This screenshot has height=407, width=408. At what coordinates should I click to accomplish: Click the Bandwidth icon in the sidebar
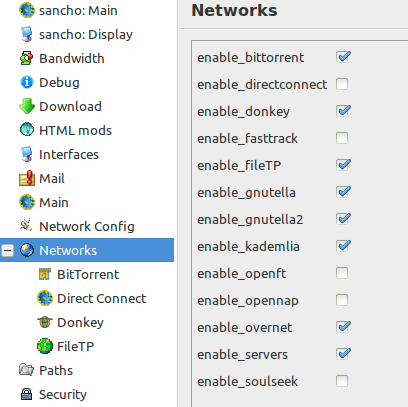point(27,58)
